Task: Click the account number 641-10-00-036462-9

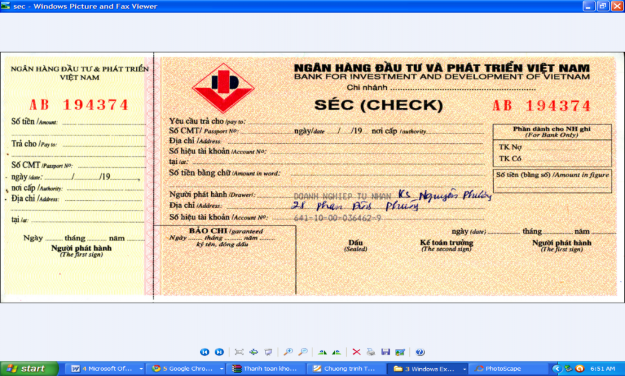Action: click(337, 218)
